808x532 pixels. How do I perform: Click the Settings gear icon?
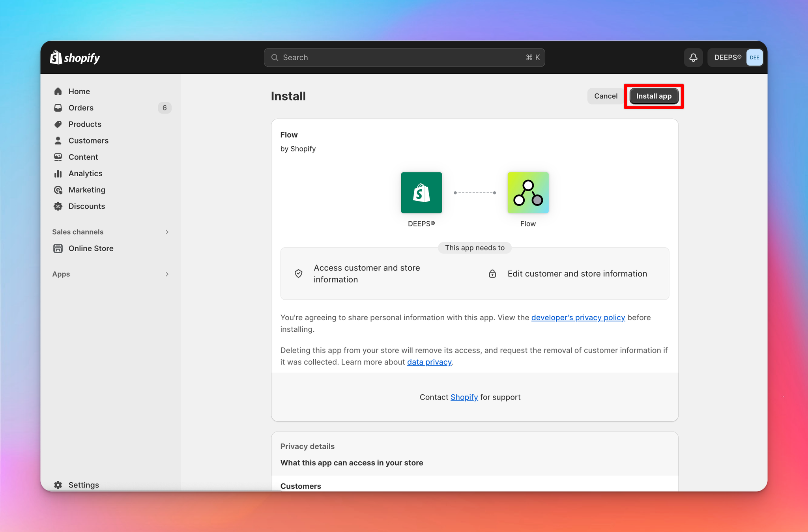coord(58,485)
